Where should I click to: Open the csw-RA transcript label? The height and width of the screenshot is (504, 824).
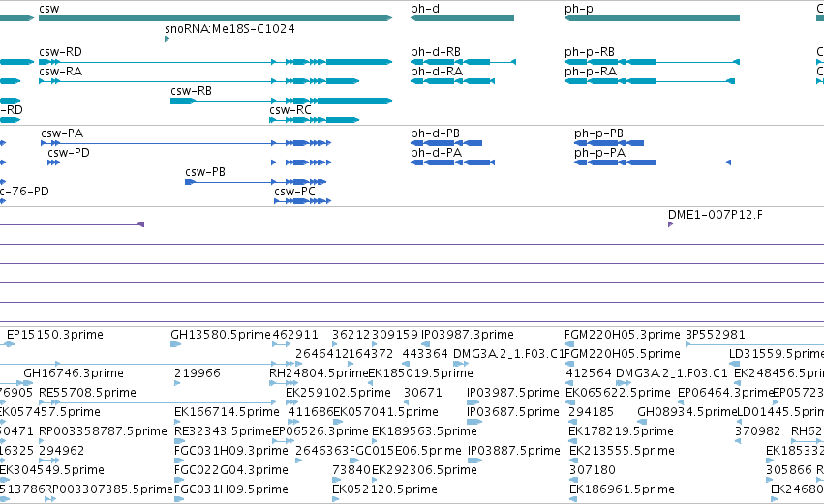60,72
